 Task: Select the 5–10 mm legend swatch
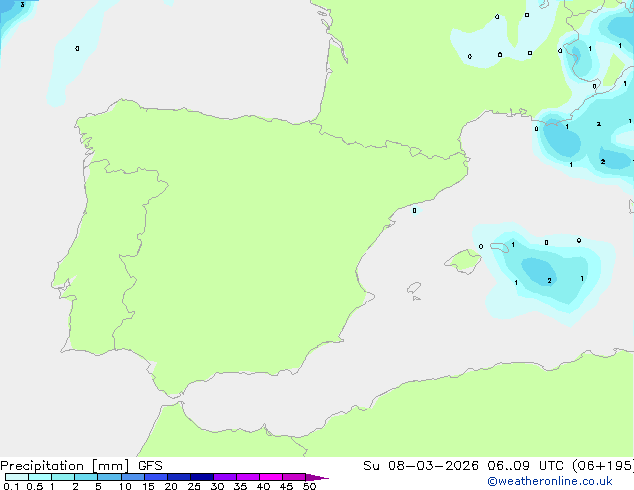tap(109, 477)
